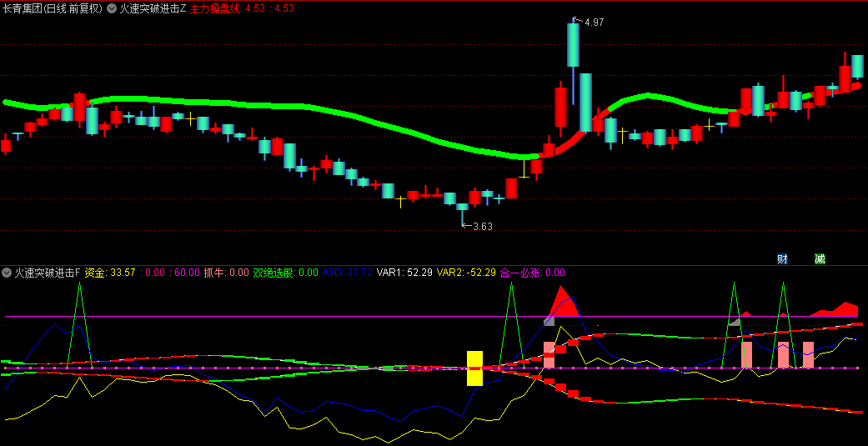Click the large red filled peak in the indicator

[x=562, y=302]
